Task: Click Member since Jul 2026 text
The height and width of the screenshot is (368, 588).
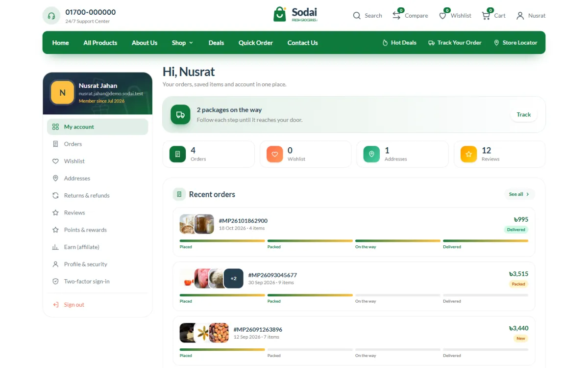Action: pyautogui.click(x=101, y=101)
